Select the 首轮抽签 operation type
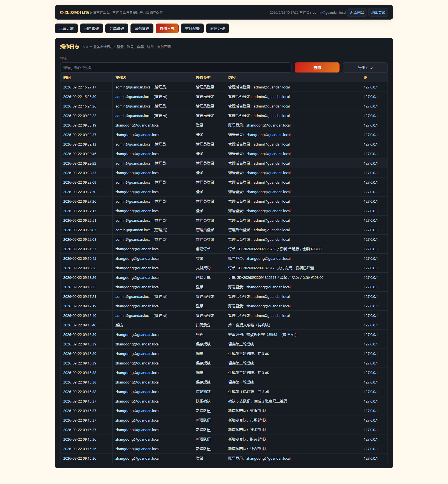The image size is (448, 484). [x=203, y=392]
